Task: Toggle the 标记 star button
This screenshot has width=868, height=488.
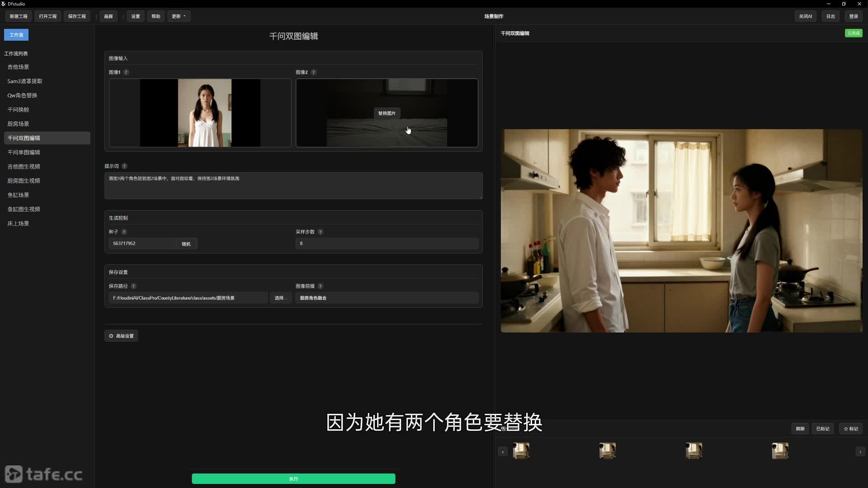Action: tap(850, 429)
